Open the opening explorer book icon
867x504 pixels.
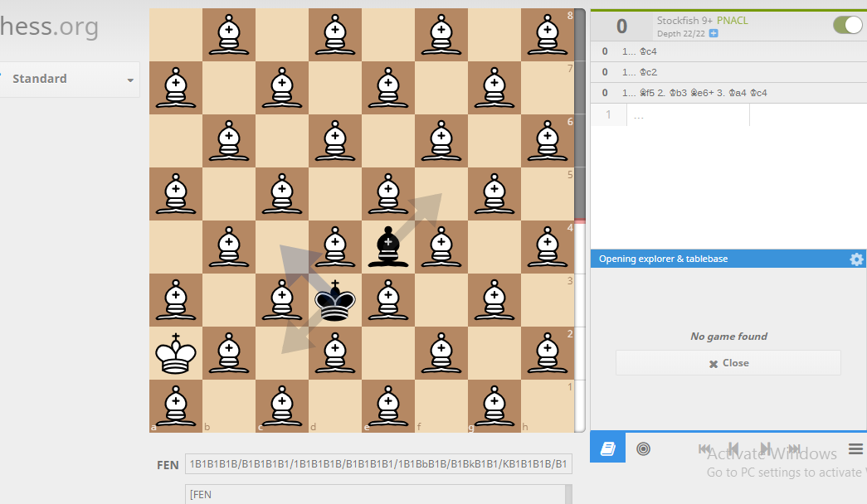pyautogui.click(x=607, y=448)
